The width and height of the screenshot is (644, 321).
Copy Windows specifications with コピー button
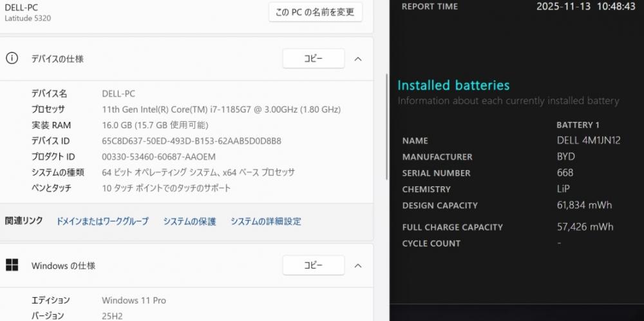point(314,265)
